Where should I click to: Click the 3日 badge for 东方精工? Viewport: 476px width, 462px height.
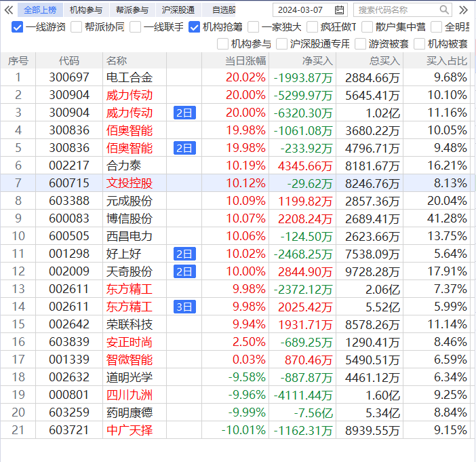[184, 307]
